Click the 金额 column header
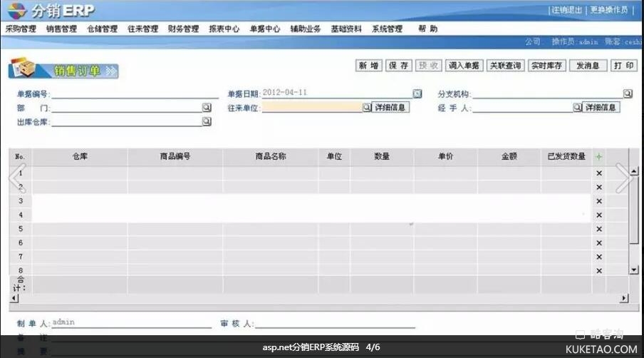Screen dimensions: 644x358 [509, 157]
